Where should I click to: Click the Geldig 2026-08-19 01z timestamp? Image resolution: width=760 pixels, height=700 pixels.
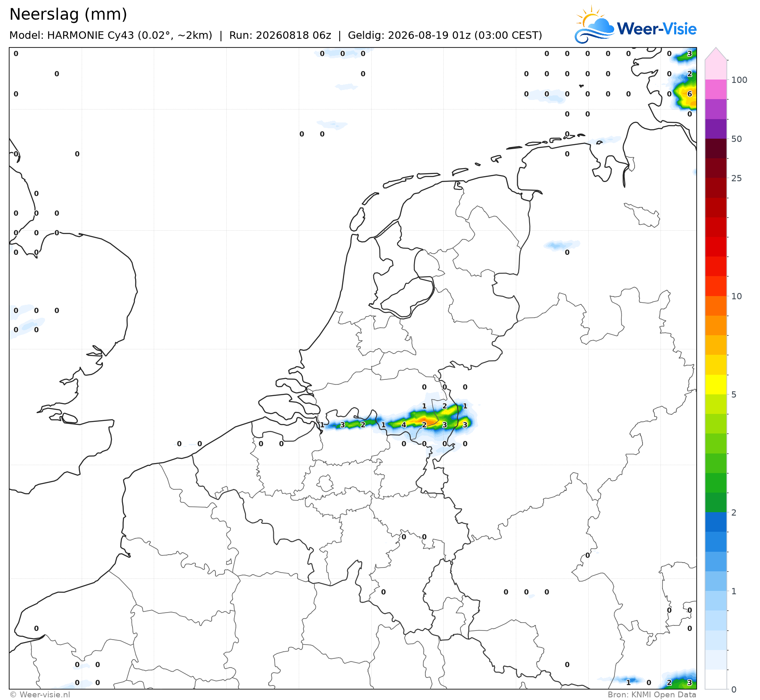pos(445,35)
